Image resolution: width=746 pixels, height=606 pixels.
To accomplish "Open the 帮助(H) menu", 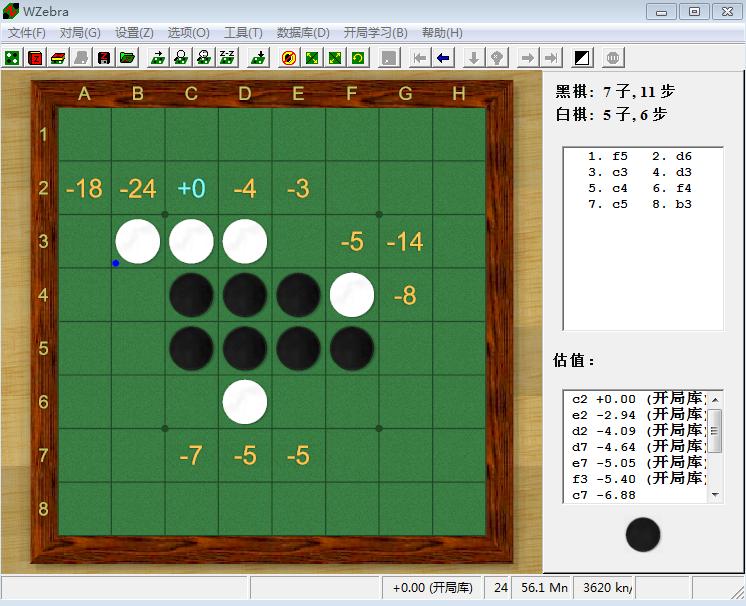I will [x=442, y=32].
